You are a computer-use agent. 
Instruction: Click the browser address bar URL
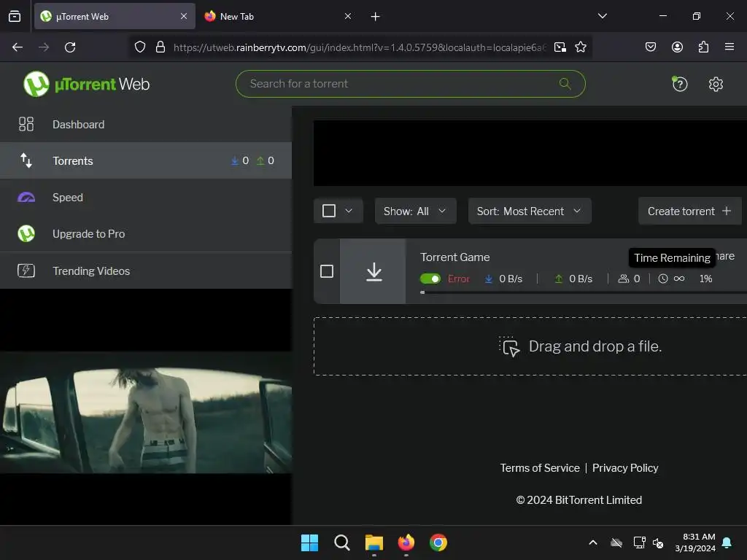pos(360,47)
